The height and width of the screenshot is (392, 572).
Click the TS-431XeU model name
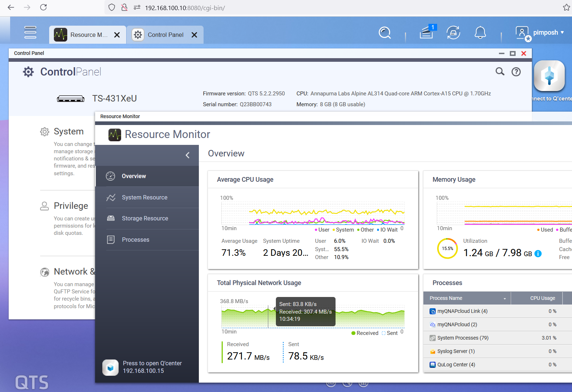pyautogui.click(x=114, y=98)
